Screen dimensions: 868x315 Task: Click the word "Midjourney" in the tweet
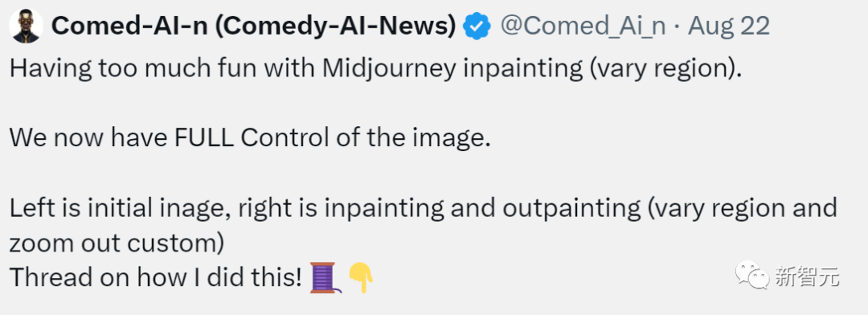point(390,68)
